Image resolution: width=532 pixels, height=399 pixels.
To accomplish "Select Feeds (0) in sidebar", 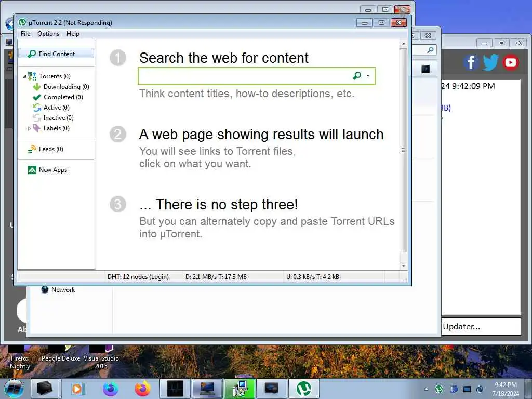I will pos(51,149).
